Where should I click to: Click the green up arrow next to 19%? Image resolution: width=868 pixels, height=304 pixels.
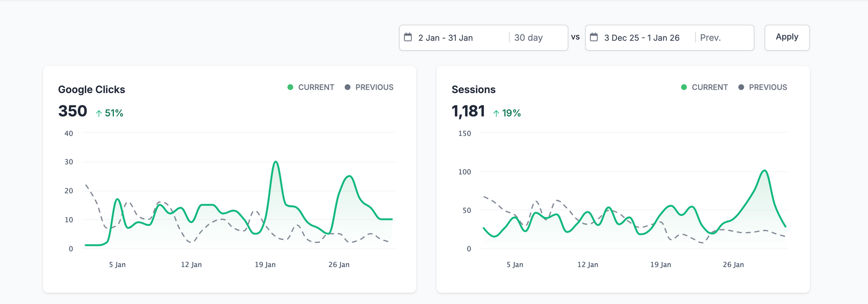(496, 113)
